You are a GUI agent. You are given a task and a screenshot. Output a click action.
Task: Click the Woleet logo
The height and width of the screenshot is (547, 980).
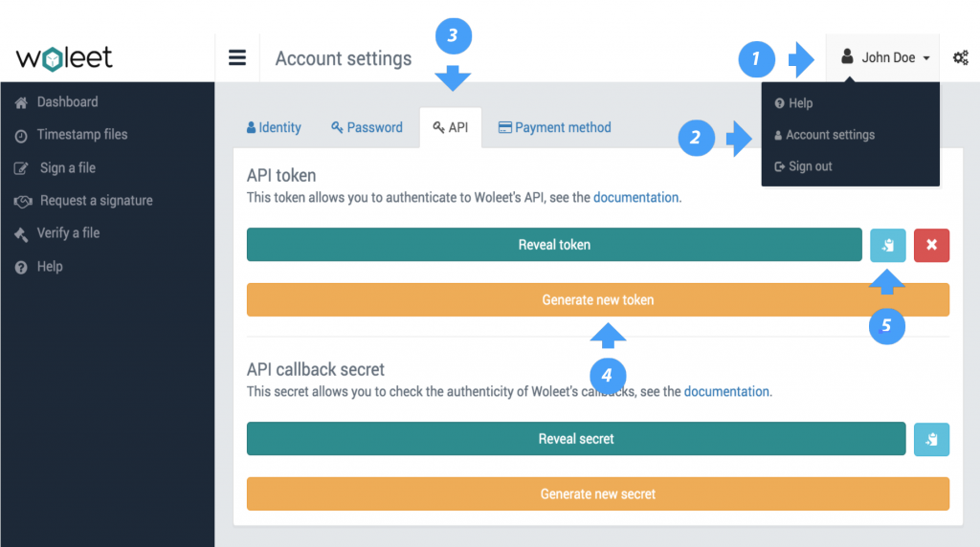[x=64, y=58]
